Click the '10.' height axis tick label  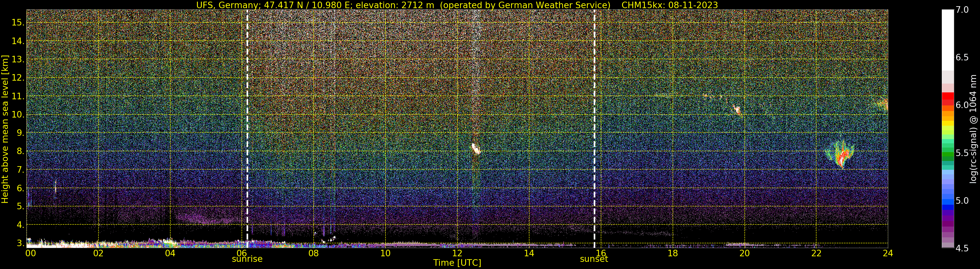18,115
